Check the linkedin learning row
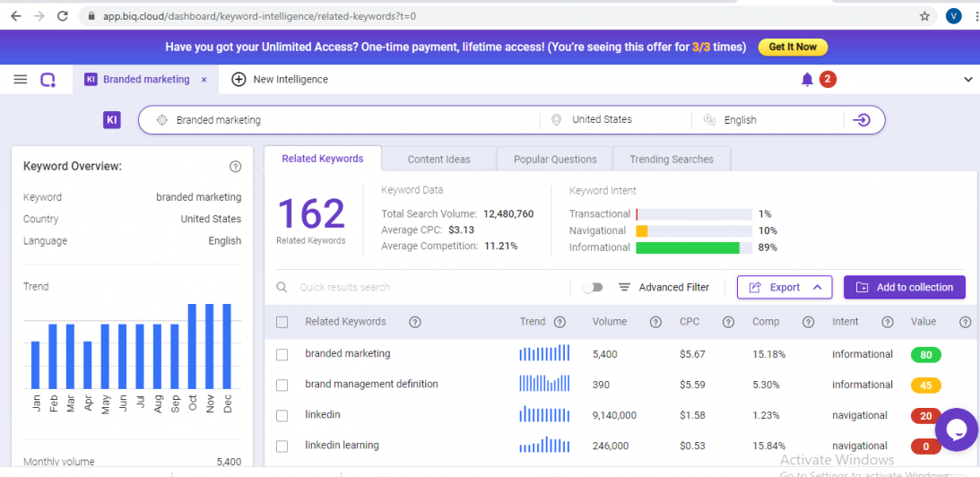The width and height of the screenshot is (980, 477). 282,447
